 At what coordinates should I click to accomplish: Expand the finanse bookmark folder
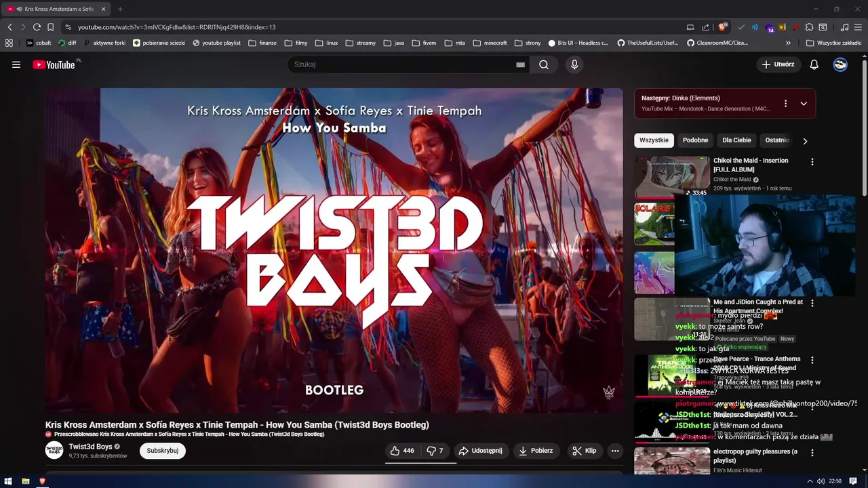262,43
